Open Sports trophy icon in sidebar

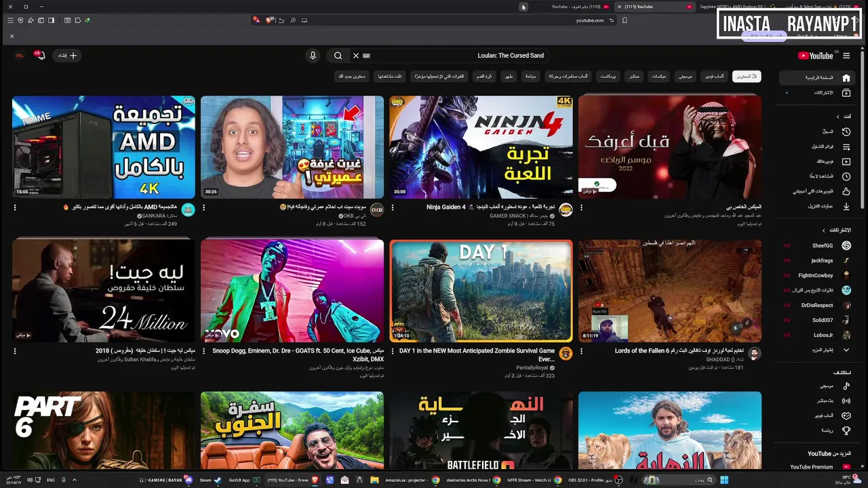coord(846,430)
